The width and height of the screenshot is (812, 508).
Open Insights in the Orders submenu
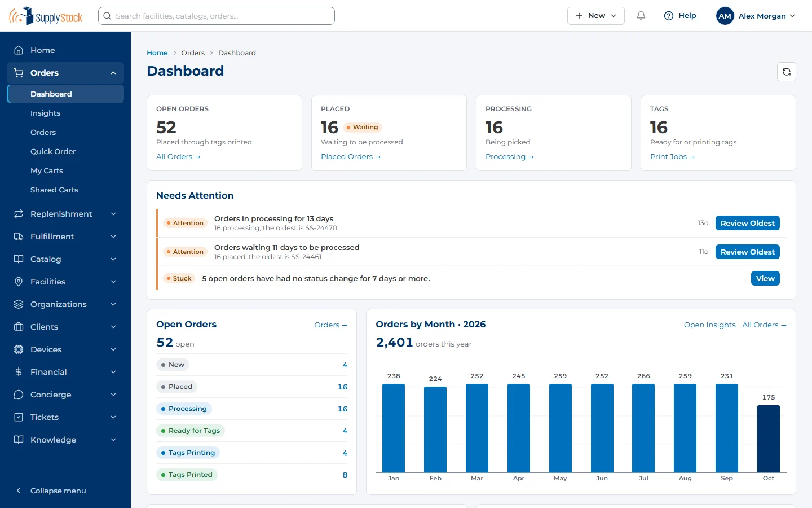pyautogui.click(x=65, y=113)
